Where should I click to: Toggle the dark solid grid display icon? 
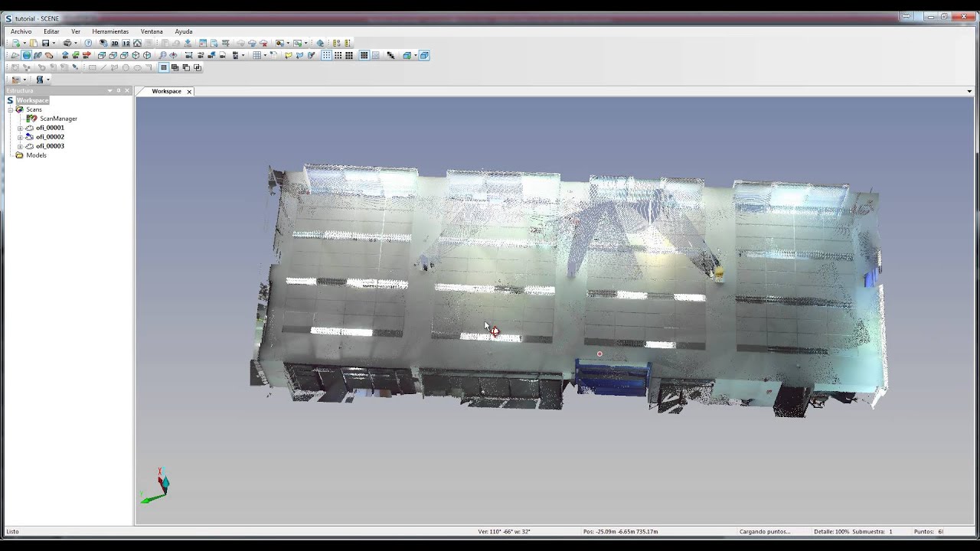pos(364,55)
